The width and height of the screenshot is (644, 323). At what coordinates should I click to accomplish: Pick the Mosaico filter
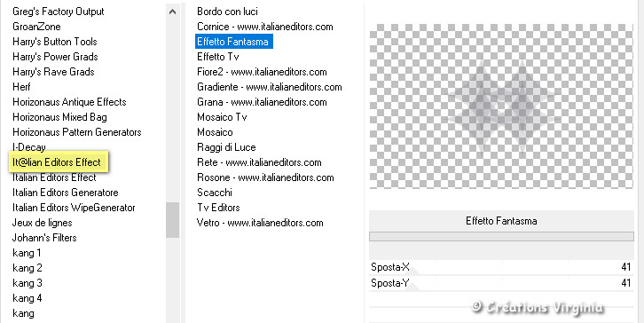pos(215,132)
